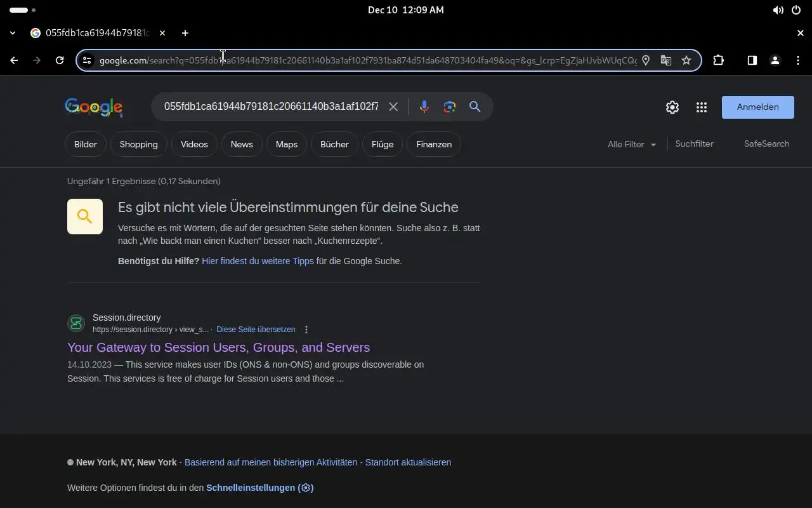Open the Activities overview pill
The image size is (812, 508).
pyautogui.click(x=22, y=10)
